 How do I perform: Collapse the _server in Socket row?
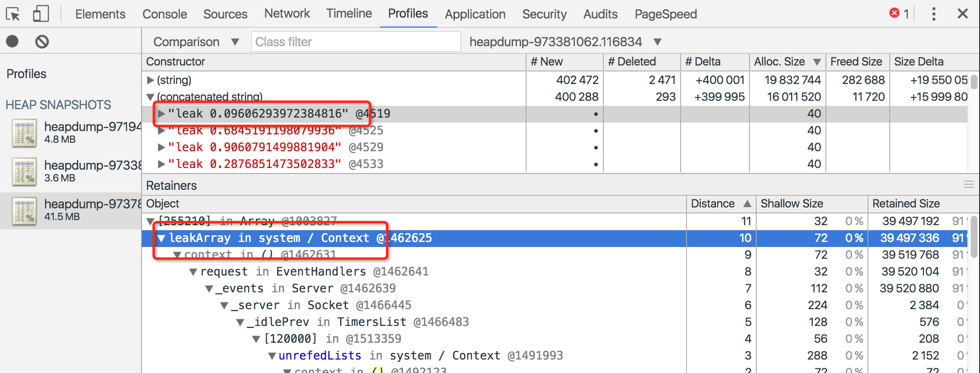(x=225, y=305)
